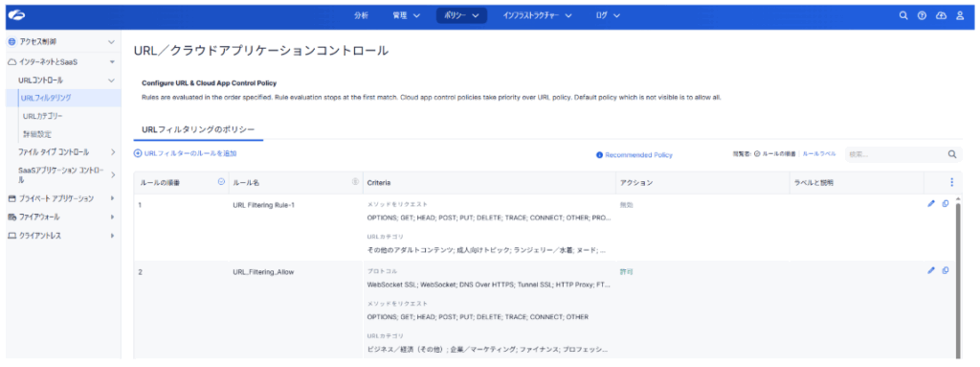Click the 無効 action of rule 1

pos(626,205)
